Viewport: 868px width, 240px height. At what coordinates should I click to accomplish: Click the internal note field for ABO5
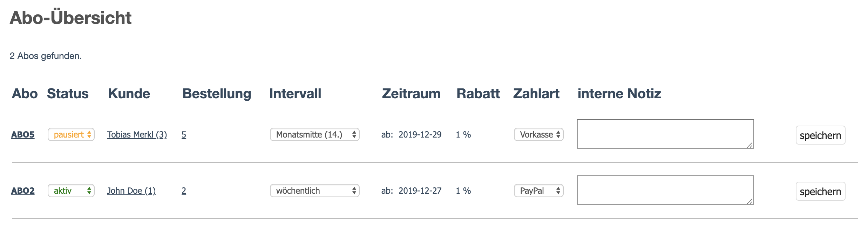(x=665, y=134)
